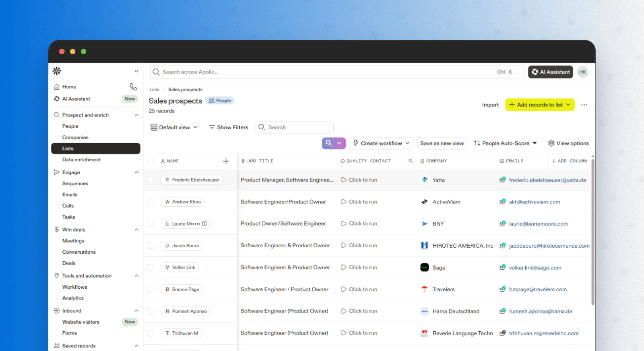Click the info icon next to Laurie
Image resolution: width=644 pixels, height=351 pixels.
pyautogui.click(x=205, y=224)
